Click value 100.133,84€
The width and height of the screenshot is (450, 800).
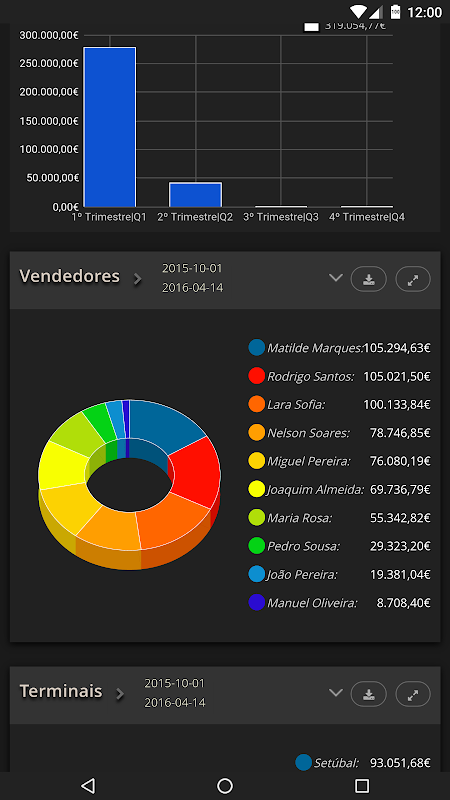pyautogui.click(x=397, y=405)
